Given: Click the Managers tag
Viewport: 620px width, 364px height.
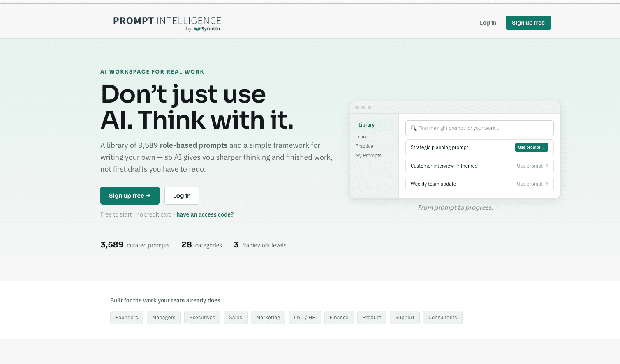Looking at the screenshot, I should [x=164, y=318].
